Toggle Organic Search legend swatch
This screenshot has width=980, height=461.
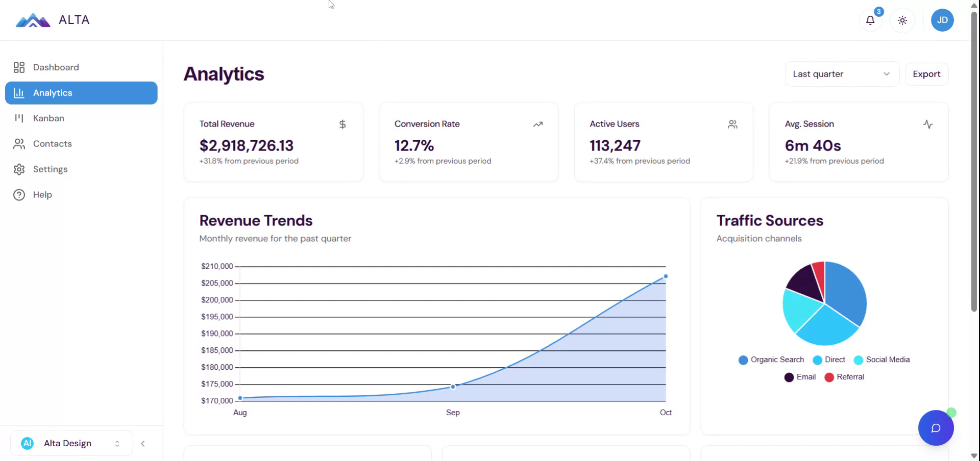tap(743, 360)
